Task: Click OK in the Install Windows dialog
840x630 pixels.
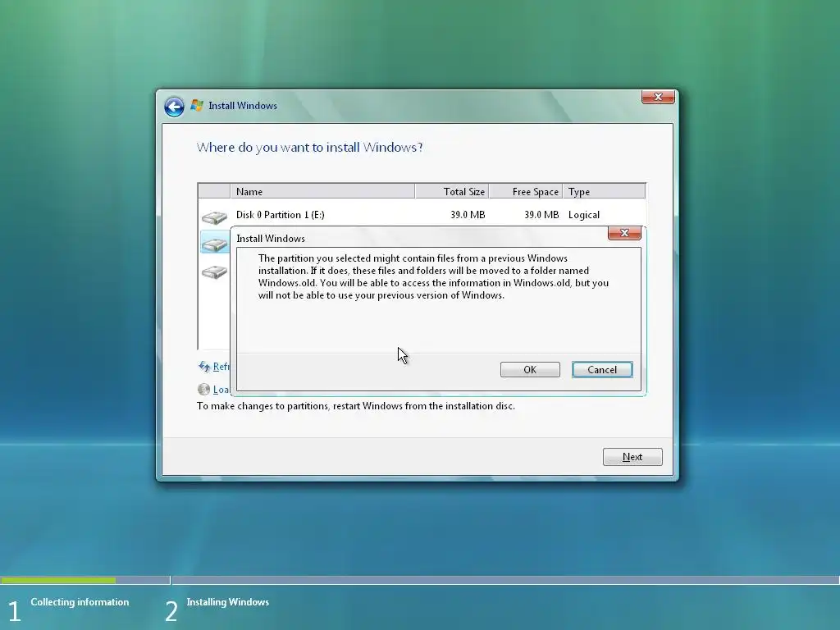Action: tap(530, 370)
